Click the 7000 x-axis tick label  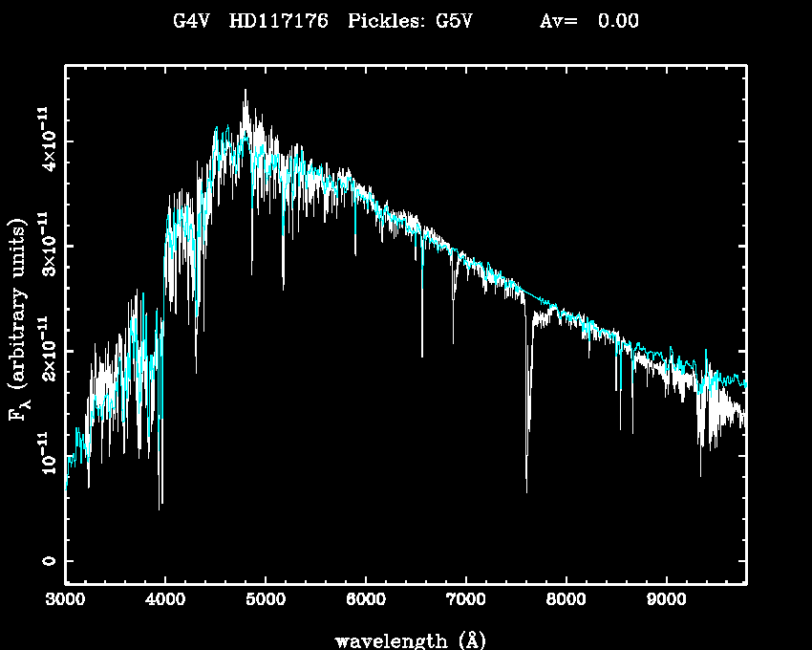(x=465, y=601)
